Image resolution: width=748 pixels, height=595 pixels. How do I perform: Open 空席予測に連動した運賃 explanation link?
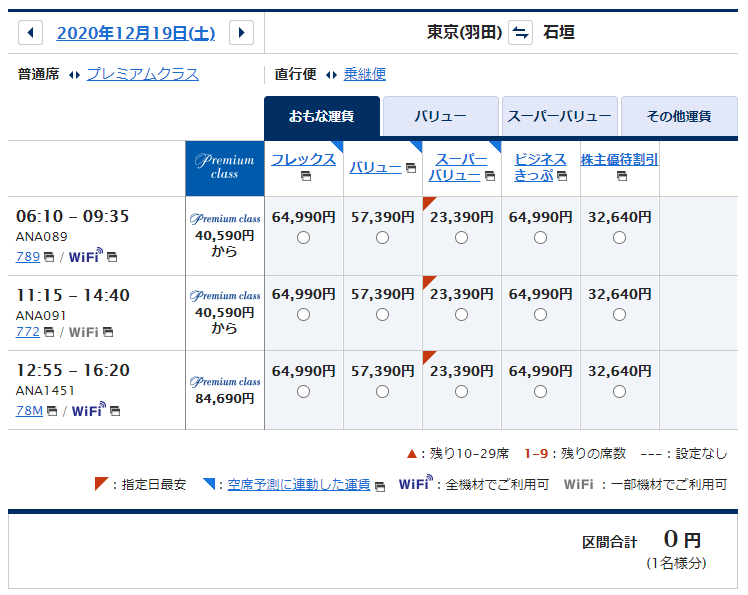299,485
